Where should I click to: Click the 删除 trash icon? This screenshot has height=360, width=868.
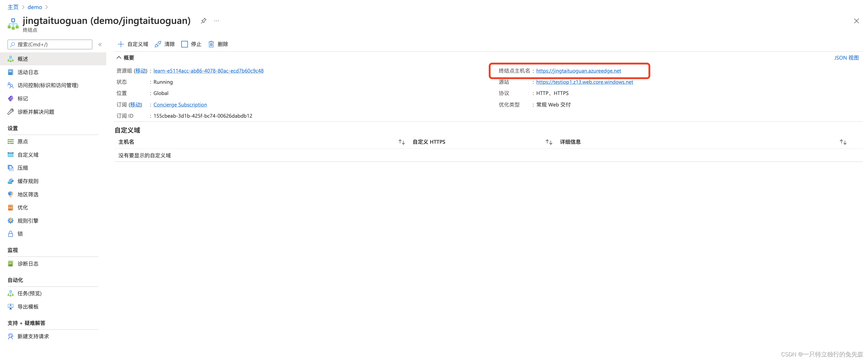pos(211,44)
